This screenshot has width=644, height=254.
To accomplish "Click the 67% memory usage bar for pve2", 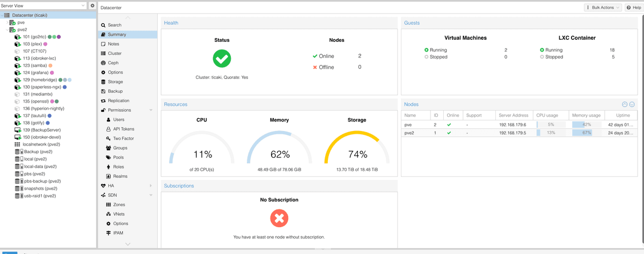I will click(587, 133).
